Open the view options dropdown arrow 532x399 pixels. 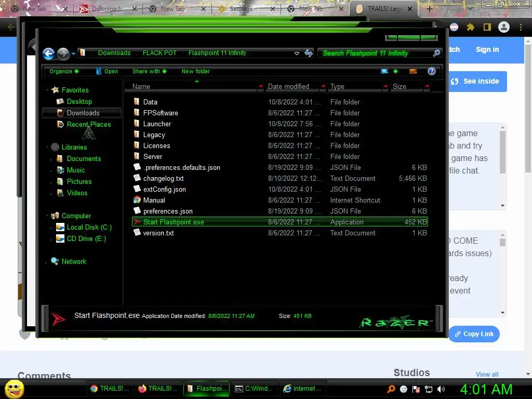[395, 71]
